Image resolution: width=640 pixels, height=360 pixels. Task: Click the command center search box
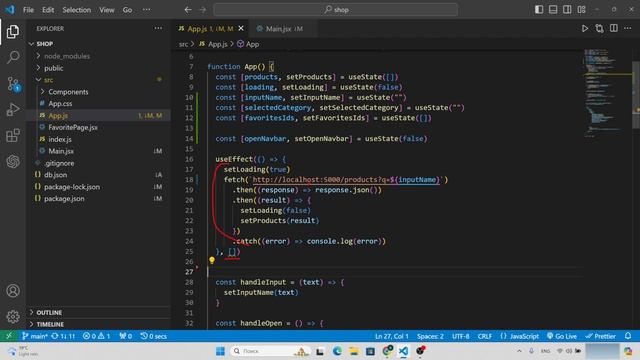(336, 9)
